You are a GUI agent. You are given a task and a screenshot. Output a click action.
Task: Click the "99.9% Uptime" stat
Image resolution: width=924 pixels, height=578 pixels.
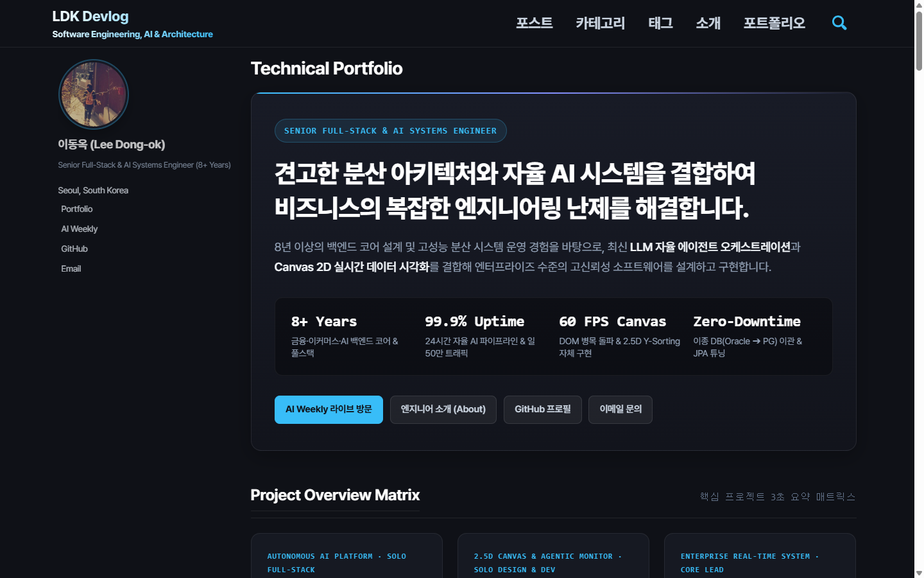coord(475,322)
